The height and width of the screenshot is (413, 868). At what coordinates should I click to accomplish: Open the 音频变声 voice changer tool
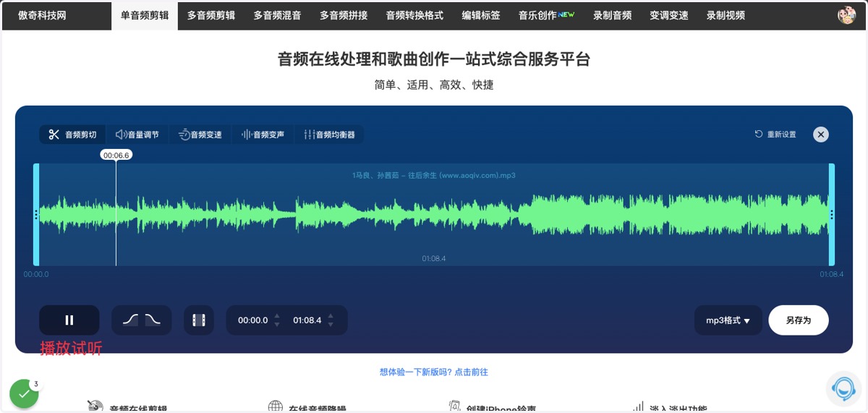pyautogui.click(x=263, y=135)
